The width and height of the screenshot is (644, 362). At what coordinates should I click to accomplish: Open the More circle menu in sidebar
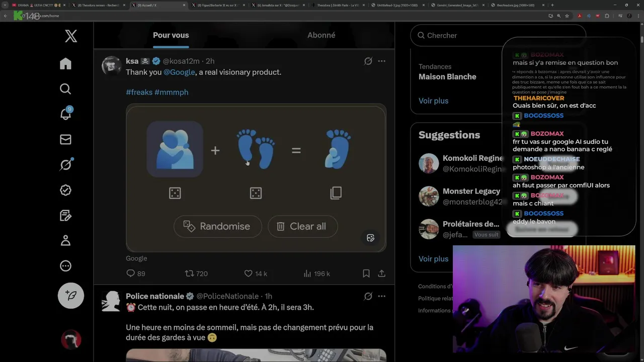(x=65, y=266)
